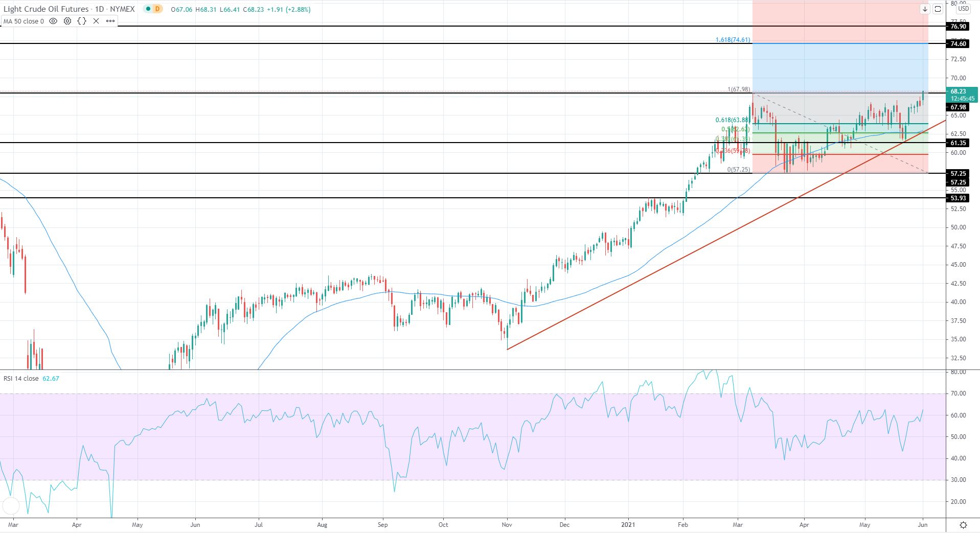Open chart settings gear in bottom-right corner
This screenshot has height=533, width=980.
(963, 525)
